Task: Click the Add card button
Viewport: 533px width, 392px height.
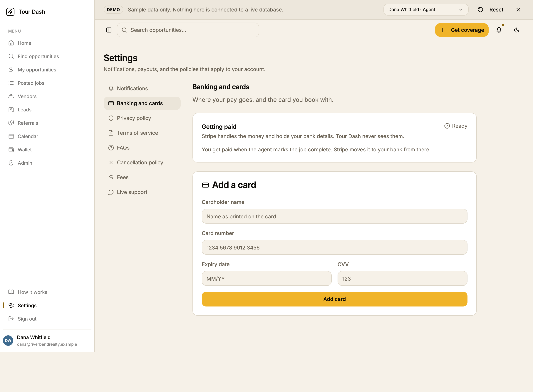Action: coord(334,299)
